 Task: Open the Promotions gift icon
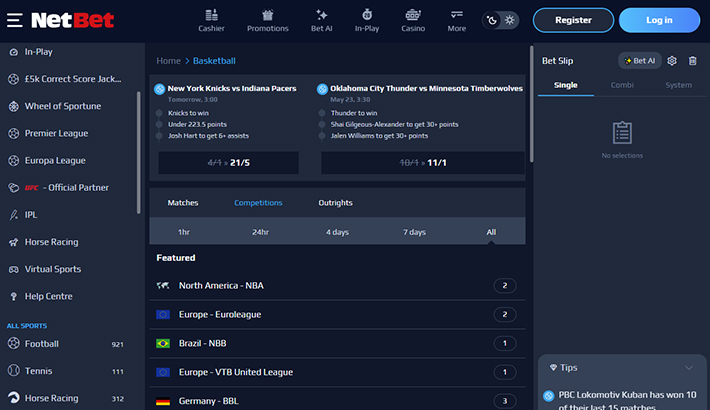[x=268, y=20]
